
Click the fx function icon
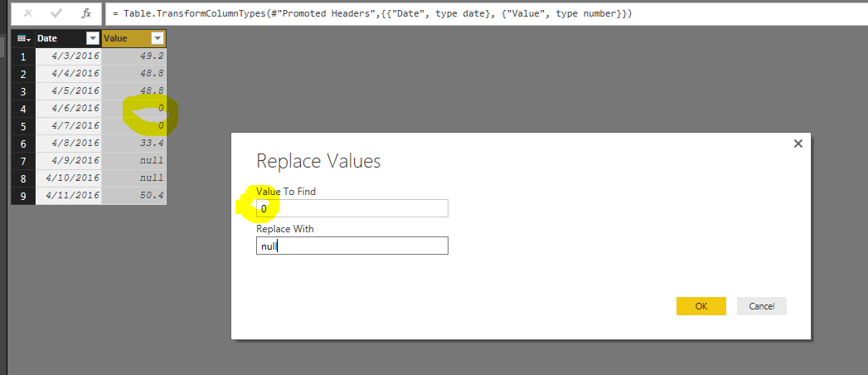pos(85,13)
